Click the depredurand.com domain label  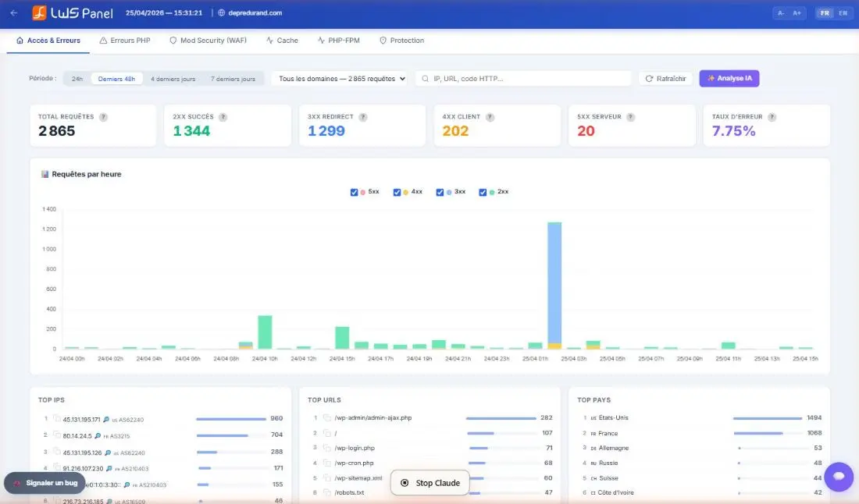[255, 12]
